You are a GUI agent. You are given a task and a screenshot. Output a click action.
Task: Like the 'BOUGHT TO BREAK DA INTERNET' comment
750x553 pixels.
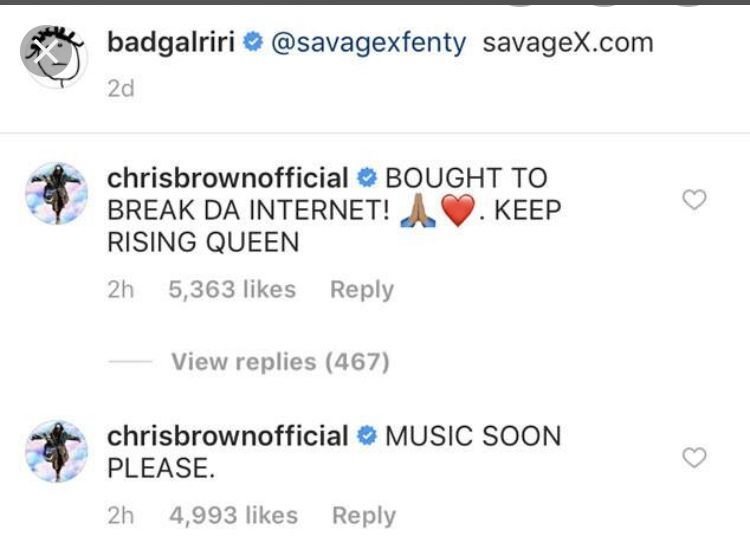click(x=694, y=199)
